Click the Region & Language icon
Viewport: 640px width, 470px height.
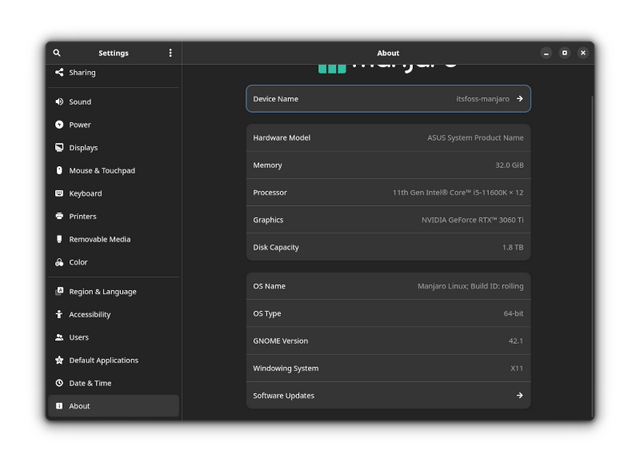click(x=59, y=291)
